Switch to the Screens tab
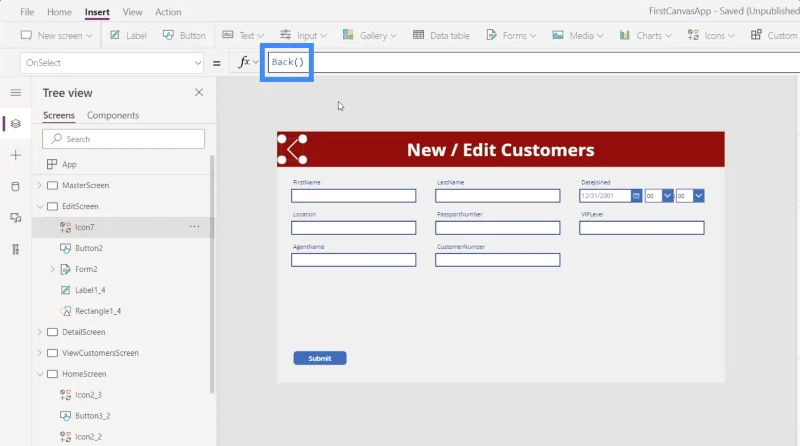The image size is (800, 446). coord(59,115)
